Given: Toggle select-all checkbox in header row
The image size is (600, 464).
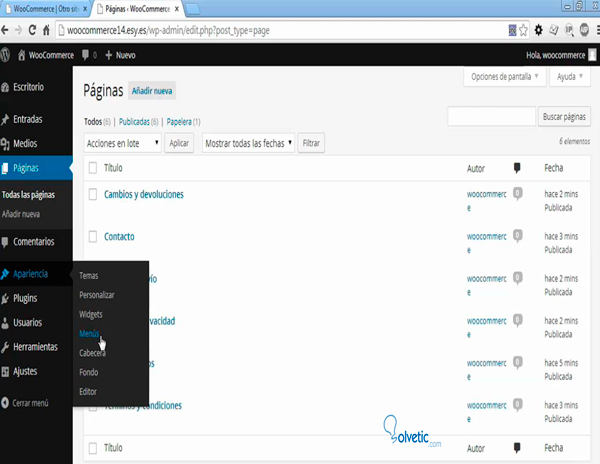Looking at the screenshot, I should [93, 168].
